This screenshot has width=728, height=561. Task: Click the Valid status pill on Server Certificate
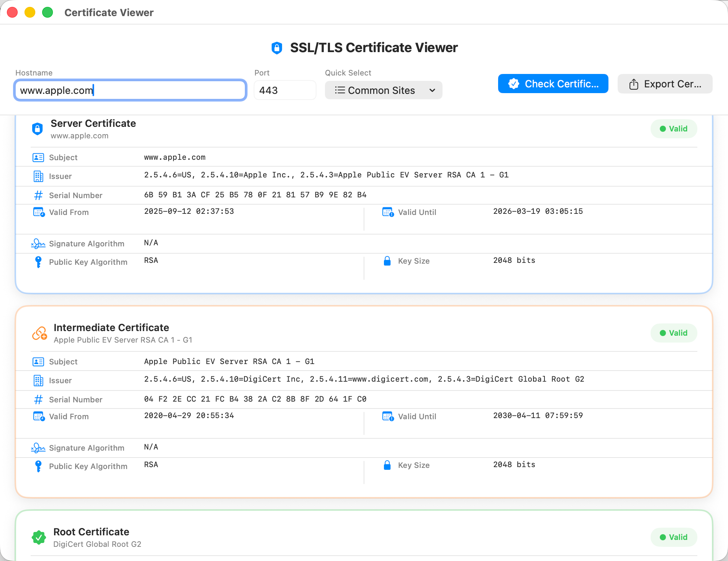(x=674, y=129)
